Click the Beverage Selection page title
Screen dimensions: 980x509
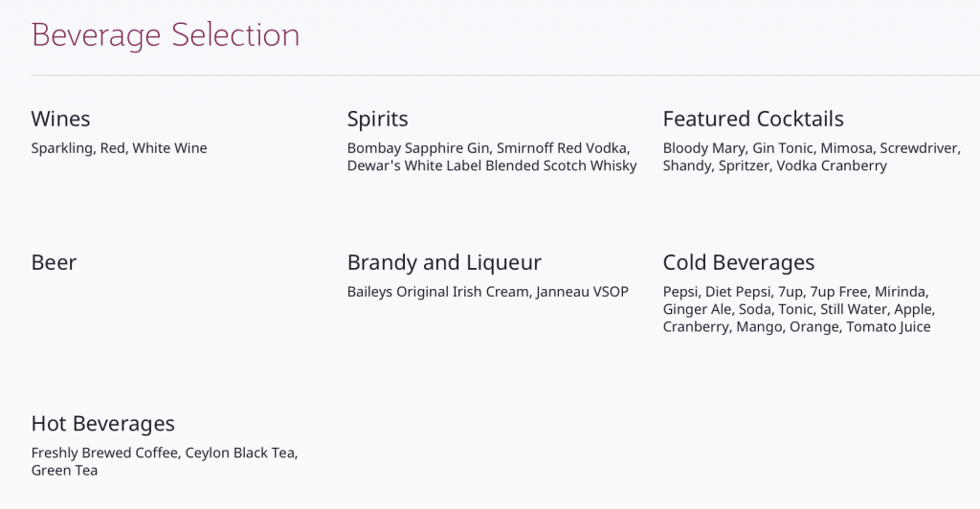tap(166, 35)
